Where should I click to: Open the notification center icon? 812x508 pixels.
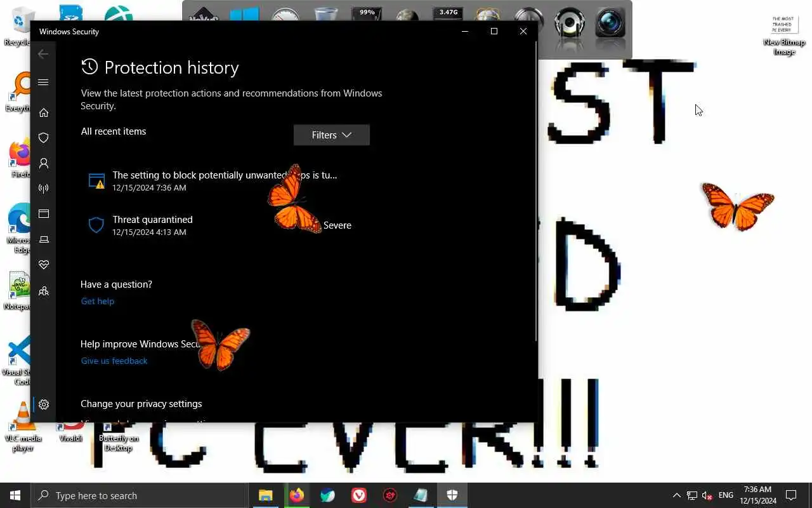[791, 495]
